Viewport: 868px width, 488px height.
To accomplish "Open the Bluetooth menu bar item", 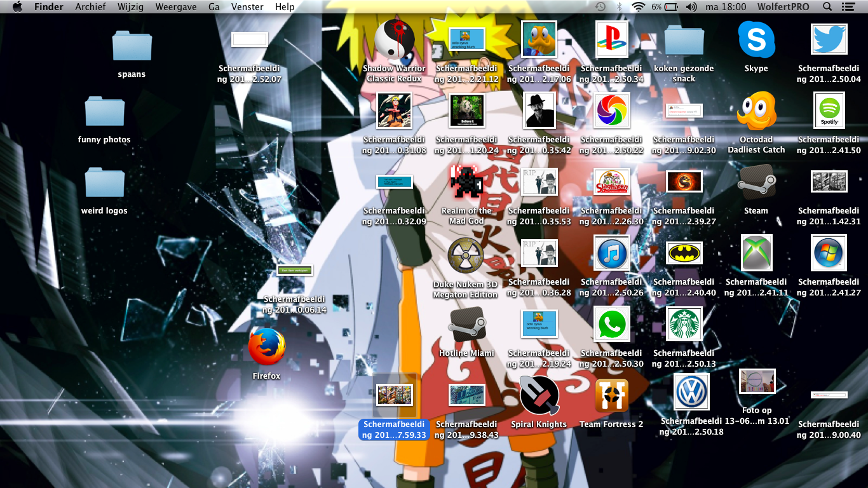I will (x=619, y=7).
